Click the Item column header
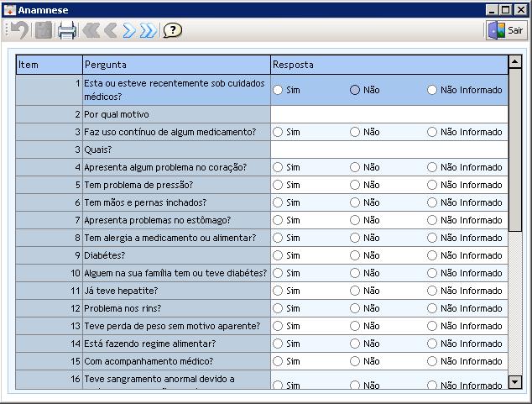The width and height of the screenshot is (532, 404). 50,65
